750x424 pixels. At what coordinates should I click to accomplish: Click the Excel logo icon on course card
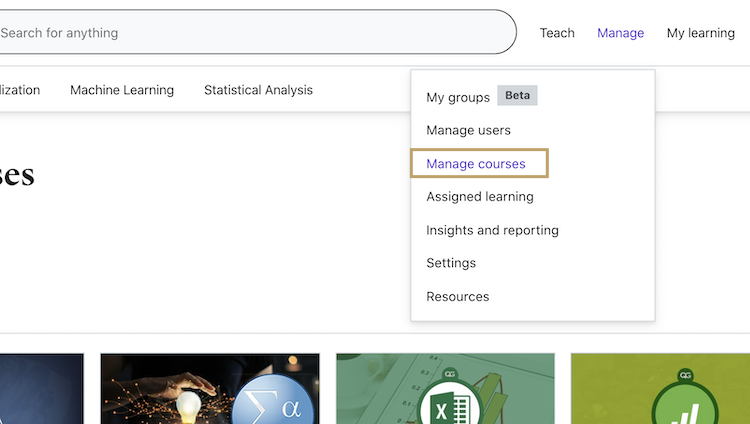444,408
